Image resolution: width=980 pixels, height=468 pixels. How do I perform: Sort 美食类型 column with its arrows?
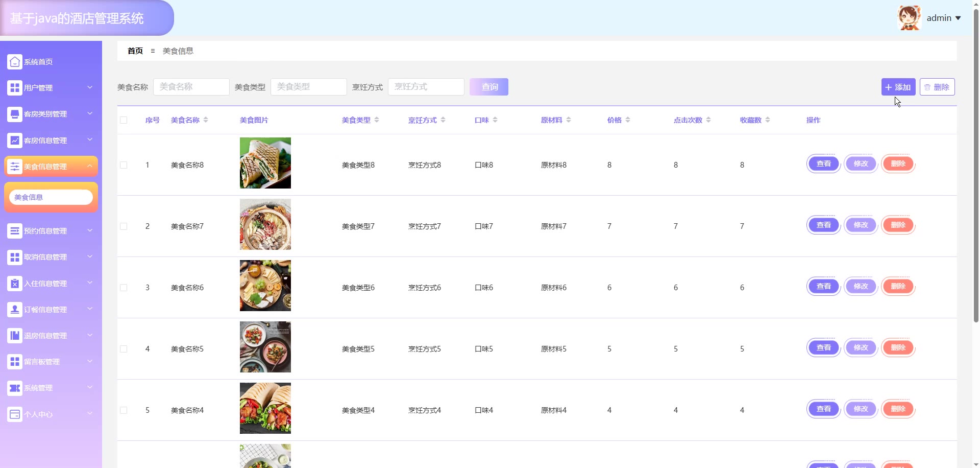click(377, 120)
